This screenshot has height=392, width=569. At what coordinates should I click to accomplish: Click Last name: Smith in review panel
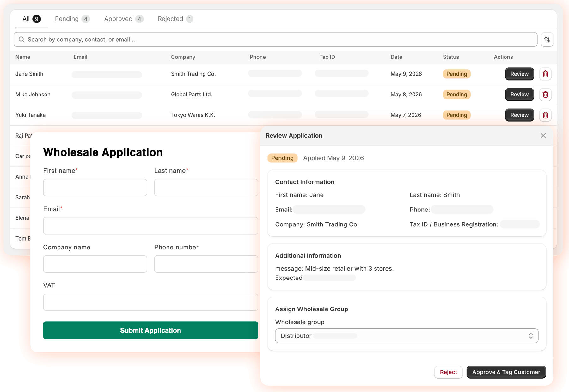(x=435, y=195)
